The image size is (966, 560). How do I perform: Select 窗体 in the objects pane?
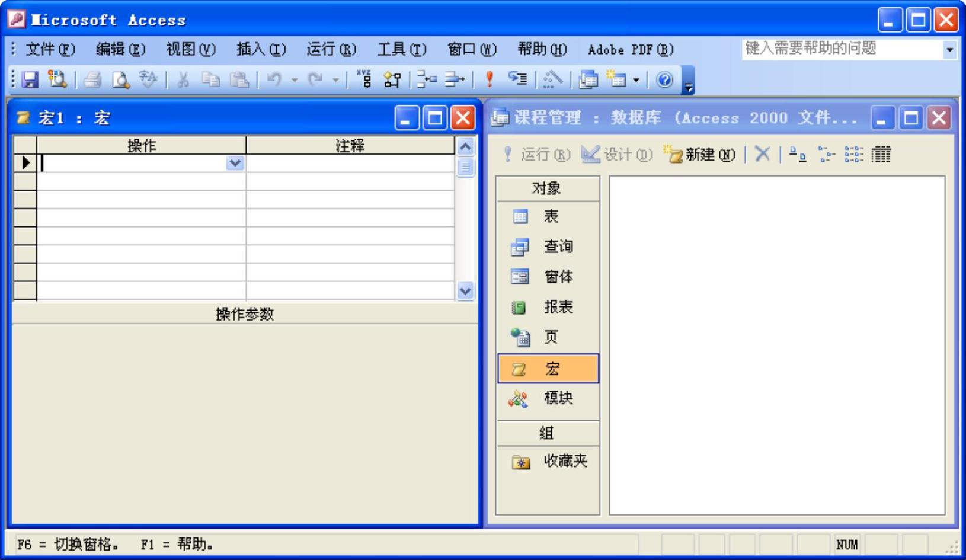[x=548, y=277]
